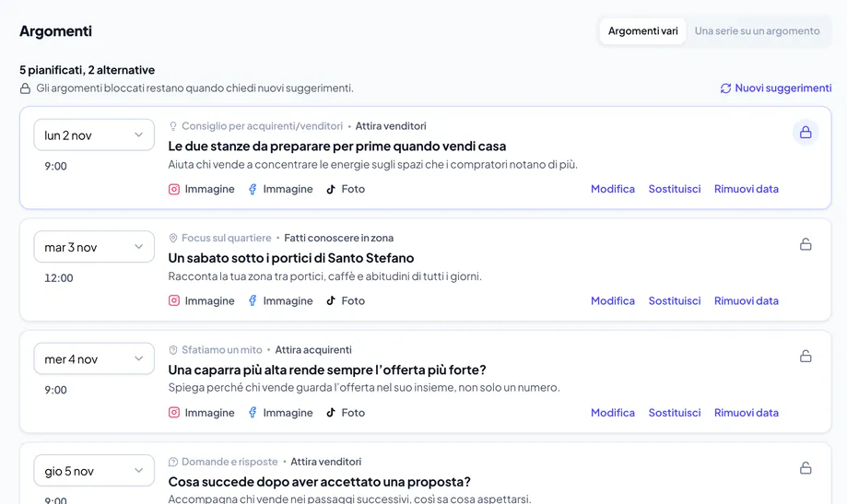Click the 12:00 time under 'mar 3 nov'
The width and height of the screenshot is (847, 504).
point(59,278)
